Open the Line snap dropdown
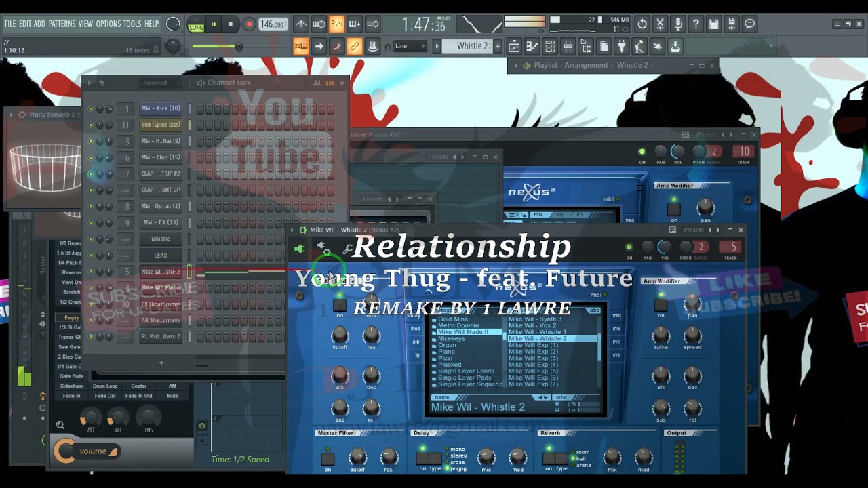 point(410,46)
